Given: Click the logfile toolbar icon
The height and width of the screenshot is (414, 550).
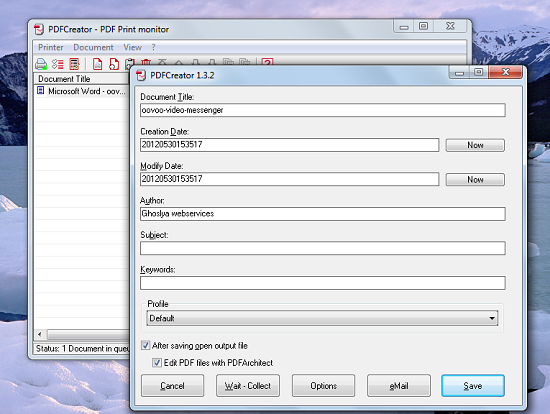Looking at the screenshot, I should (x=74, y=64).
